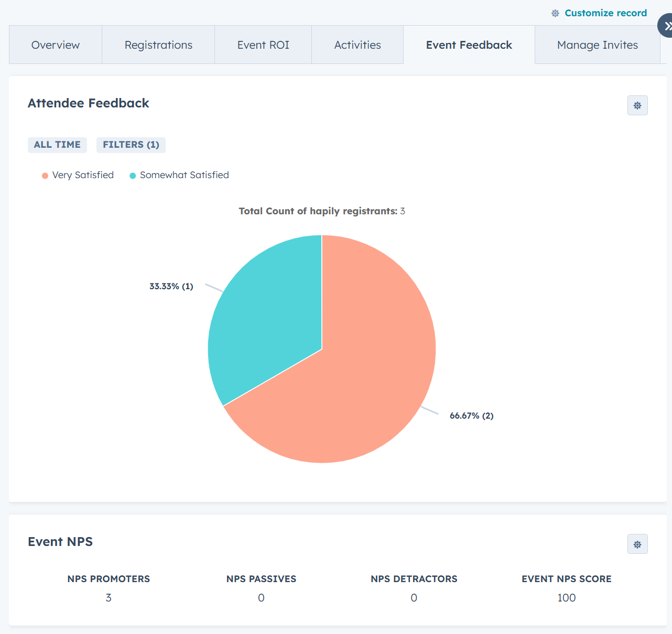
Task: Switch to the Overview tab
Action: click(55, 45)
